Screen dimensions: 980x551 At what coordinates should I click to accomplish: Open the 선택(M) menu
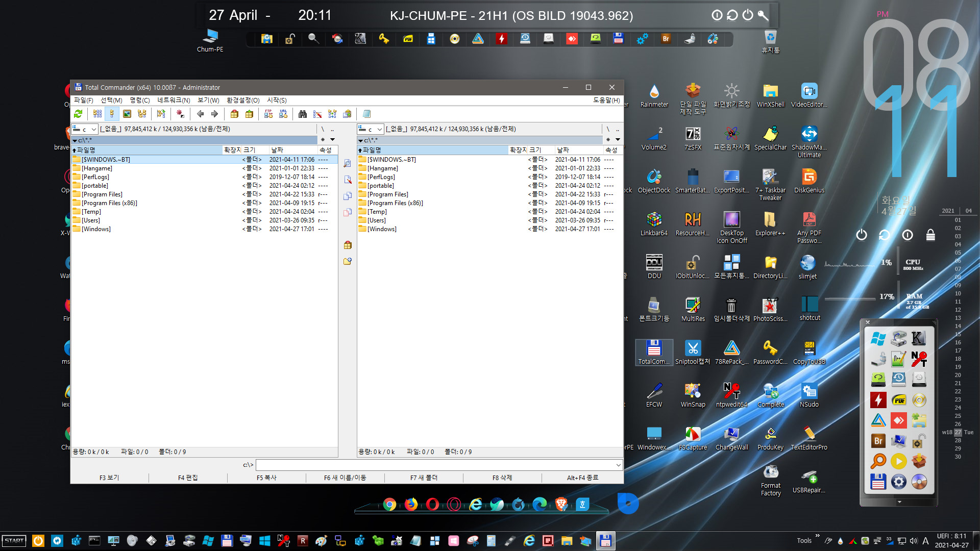[x=111, y=101]
